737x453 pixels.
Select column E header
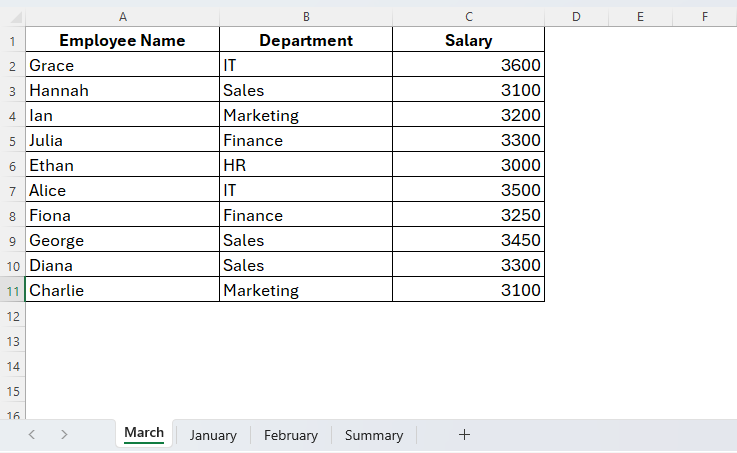(x=640, y=17)
